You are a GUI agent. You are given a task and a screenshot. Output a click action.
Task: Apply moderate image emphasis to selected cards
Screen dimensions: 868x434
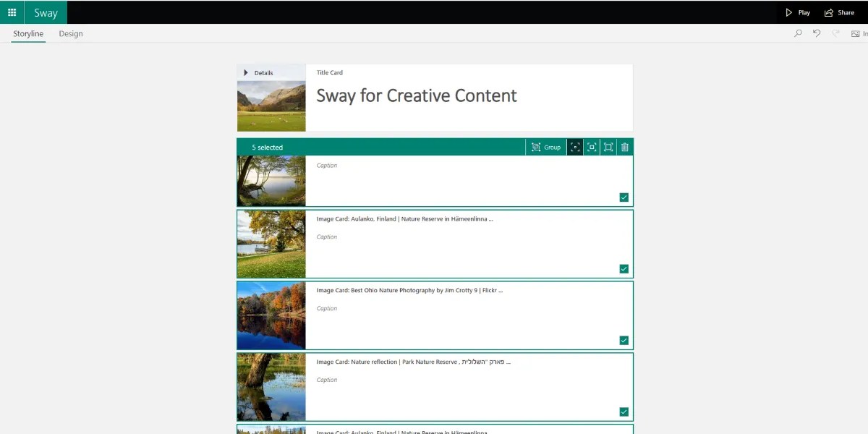pyautogui.click(x=592, y=147)
